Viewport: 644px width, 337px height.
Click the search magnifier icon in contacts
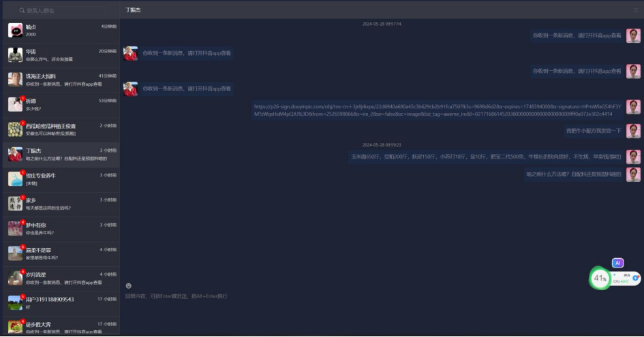pyautogui.click(x=22, y=11)
